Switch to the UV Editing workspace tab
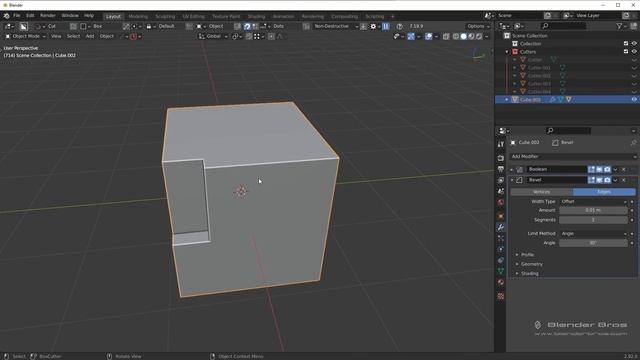This screenshot has width=640, height=360. point(193,16)
